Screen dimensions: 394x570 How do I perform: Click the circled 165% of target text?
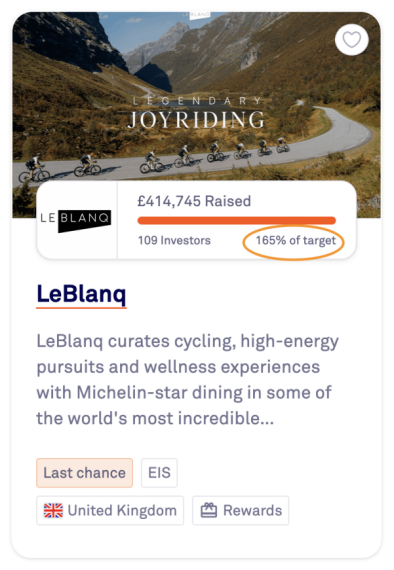[296, 240]
